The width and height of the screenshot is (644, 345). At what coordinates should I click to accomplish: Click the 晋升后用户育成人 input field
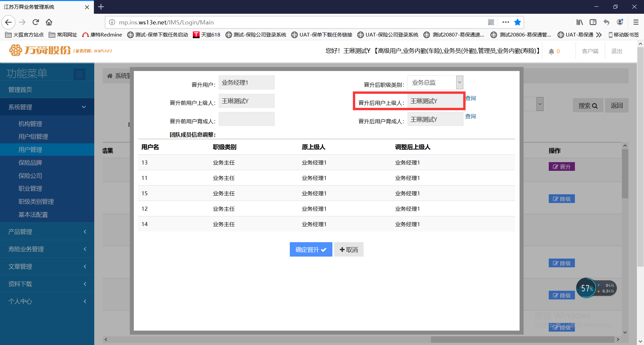(x=435, y=119)
